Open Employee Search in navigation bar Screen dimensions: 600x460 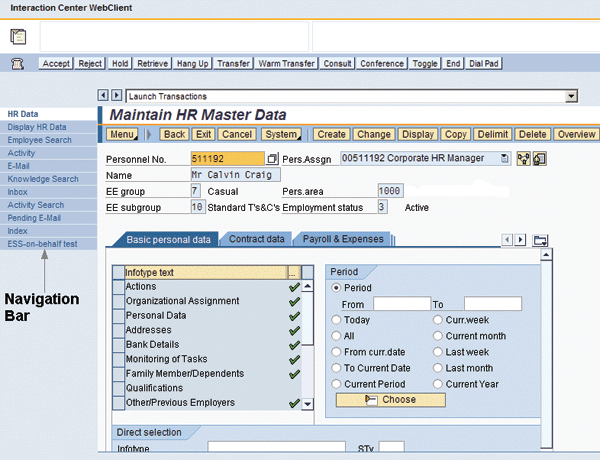(x=39, y=140)
